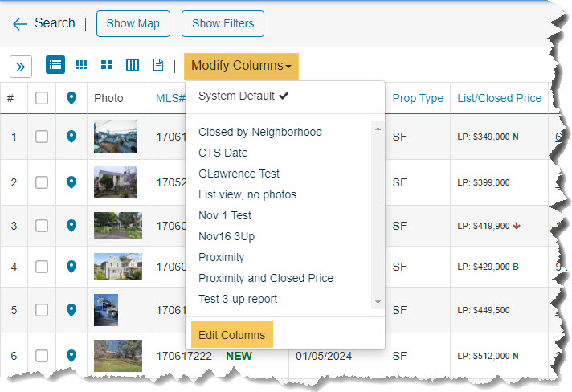The width and height of the screenshot is (572, 392).
Task: Open the Modify Columns dropdown
Action: tap(241, 66)
